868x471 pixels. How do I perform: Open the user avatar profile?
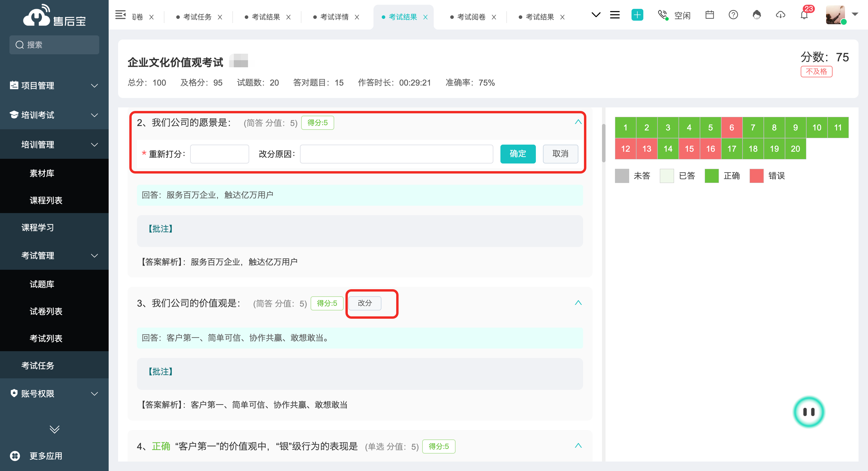click(836, 15)
